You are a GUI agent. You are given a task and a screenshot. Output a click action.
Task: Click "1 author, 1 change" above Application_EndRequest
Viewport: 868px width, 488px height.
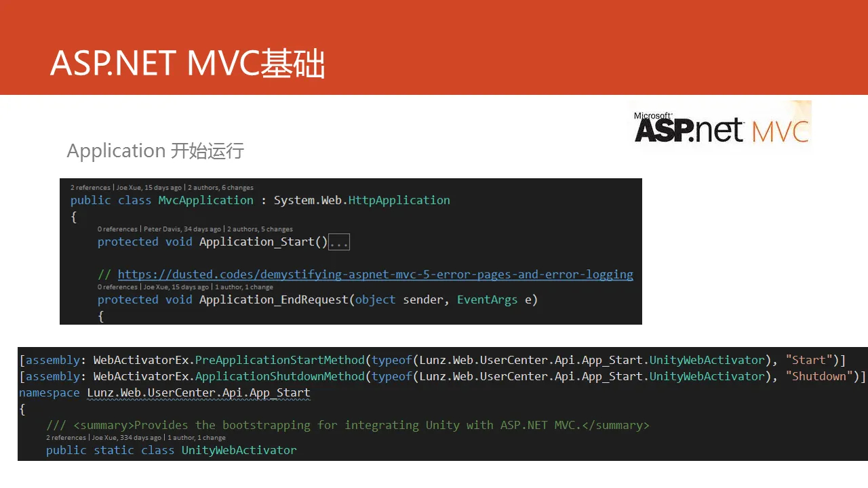pos(243,287)
